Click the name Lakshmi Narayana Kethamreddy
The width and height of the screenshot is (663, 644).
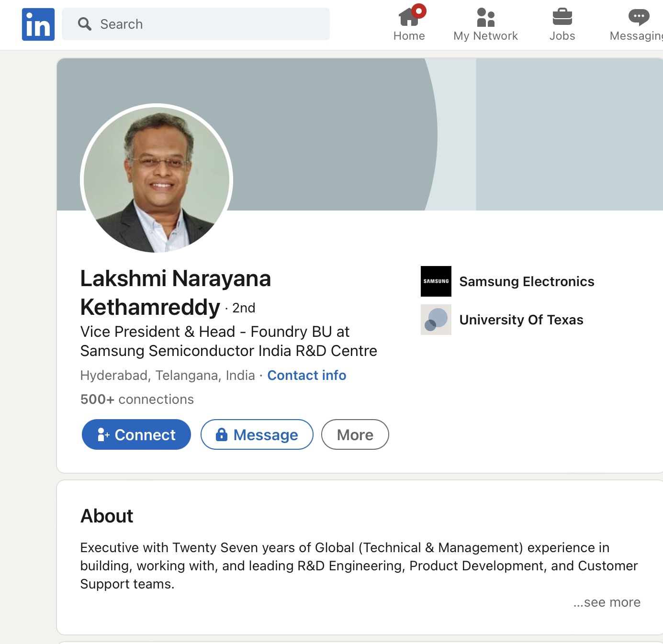pos(176,293)
